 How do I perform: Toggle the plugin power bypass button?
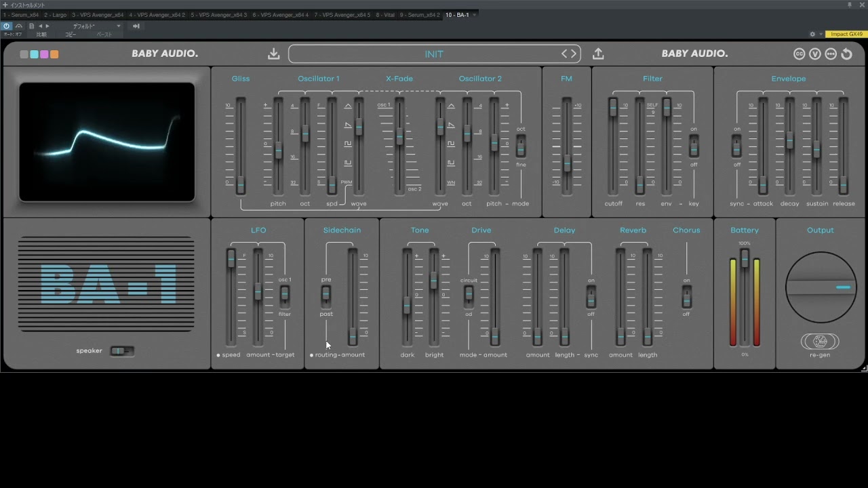point(6,26)
